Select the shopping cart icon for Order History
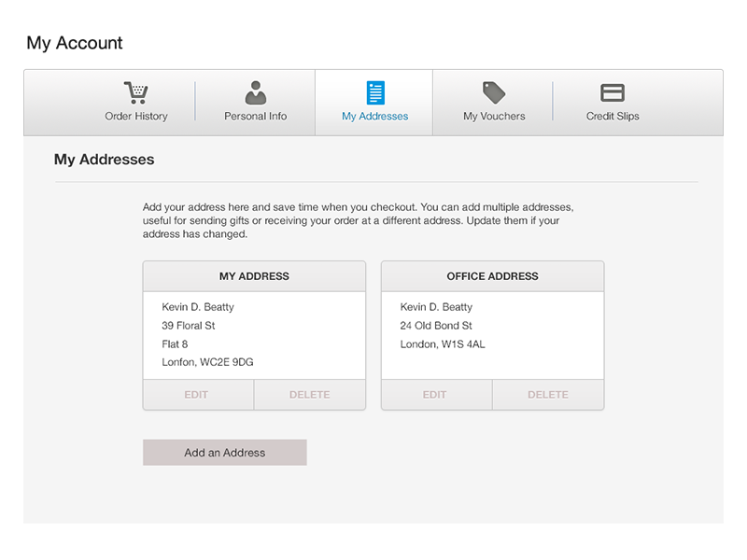This screenshot has height=560, width=747. (x=136, y=91)
